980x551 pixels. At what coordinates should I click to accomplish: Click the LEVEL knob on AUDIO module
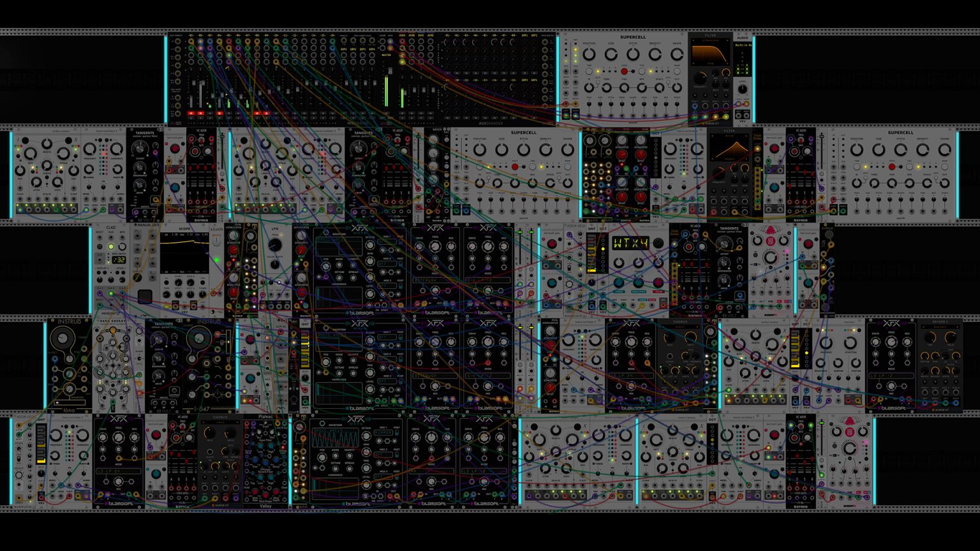(x=743, y=89)
